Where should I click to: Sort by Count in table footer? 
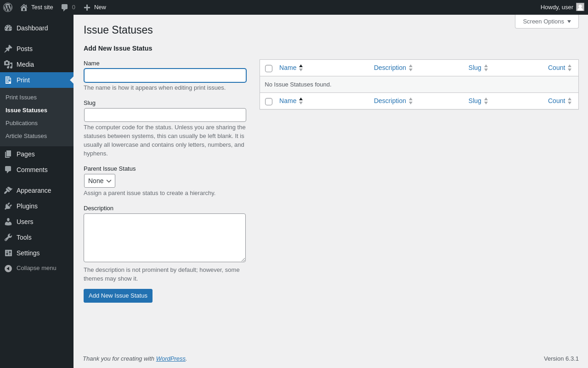coord(556,101)
